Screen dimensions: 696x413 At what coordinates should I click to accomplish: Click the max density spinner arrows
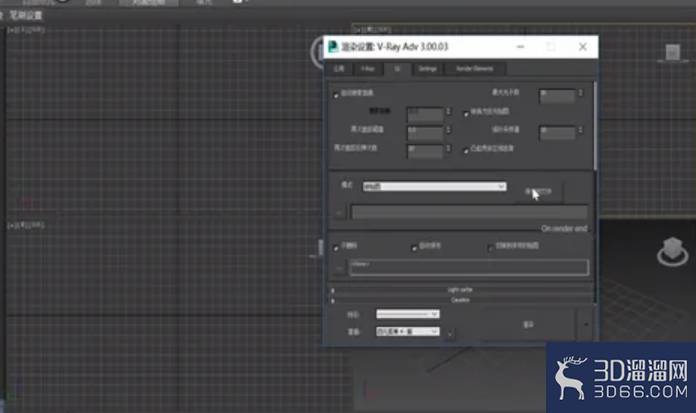[448, 130]
